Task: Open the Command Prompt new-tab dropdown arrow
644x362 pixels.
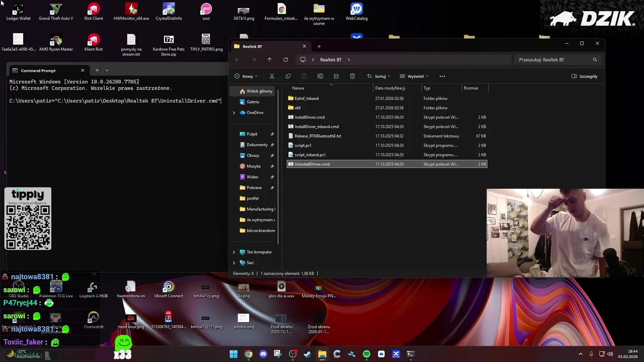Action: coord(107,70)
